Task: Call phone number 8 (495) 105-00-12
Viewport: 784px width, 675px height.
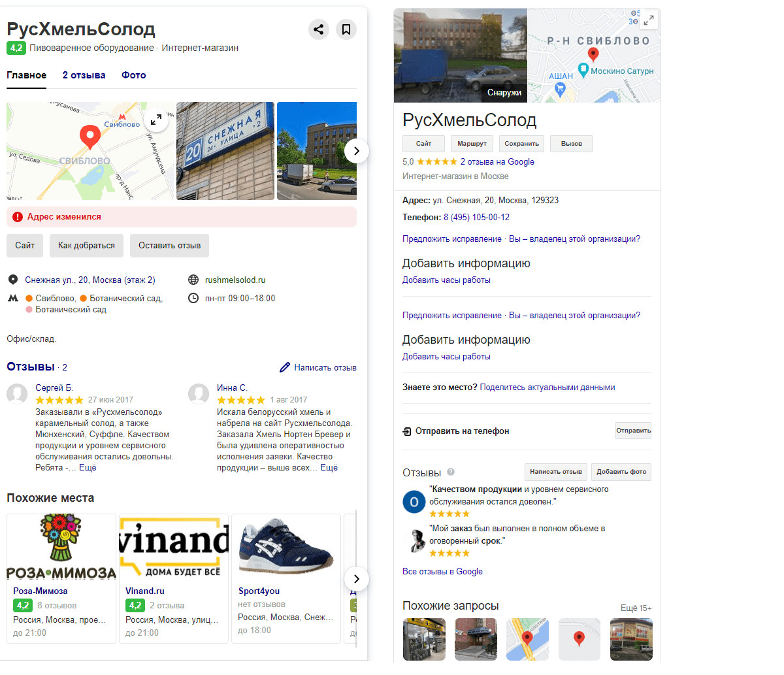Action: [x=476, y=217]
